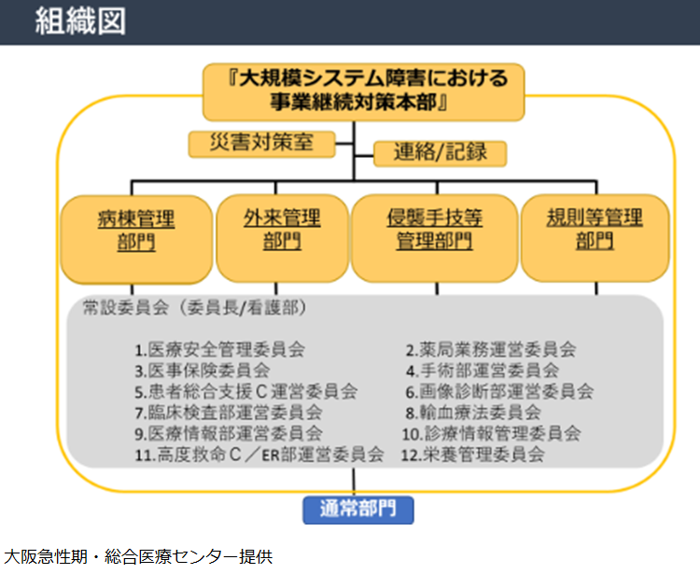The width and height of the screenshot is (700, 588).
Task: Click 5.患者総合支援C運営委員会 entry
Action: pyautogui.click(x=245, y=391)
